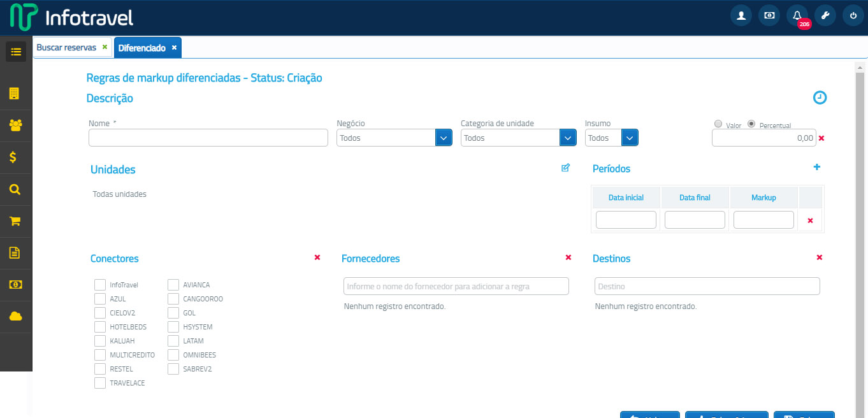Click the edit icon beside Unidades
Screen dimensions: 868x418
tap(565, 168)
